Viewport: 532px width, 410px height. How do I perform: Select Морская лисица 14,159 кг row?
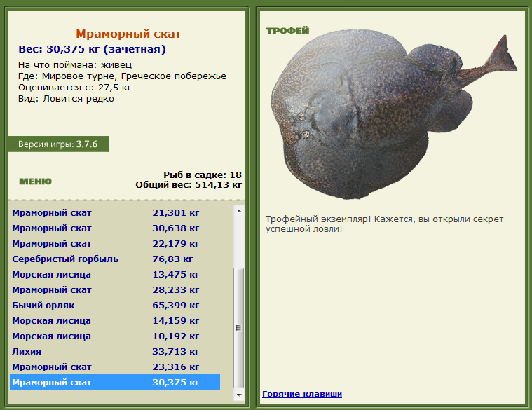tap(115, 321)
